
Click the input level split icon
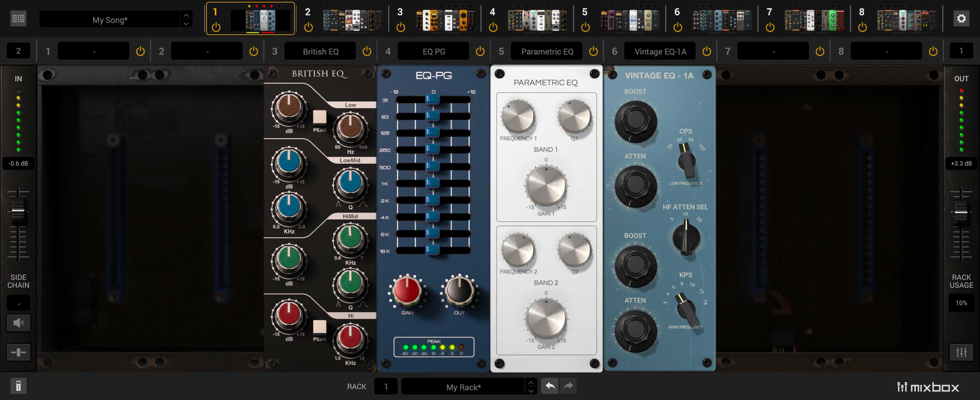point(18,352)
